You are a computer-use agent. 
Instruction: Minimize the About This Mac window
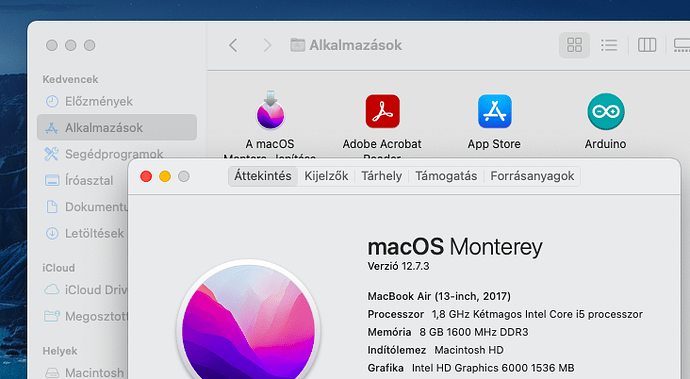click(x=165, y=177)
